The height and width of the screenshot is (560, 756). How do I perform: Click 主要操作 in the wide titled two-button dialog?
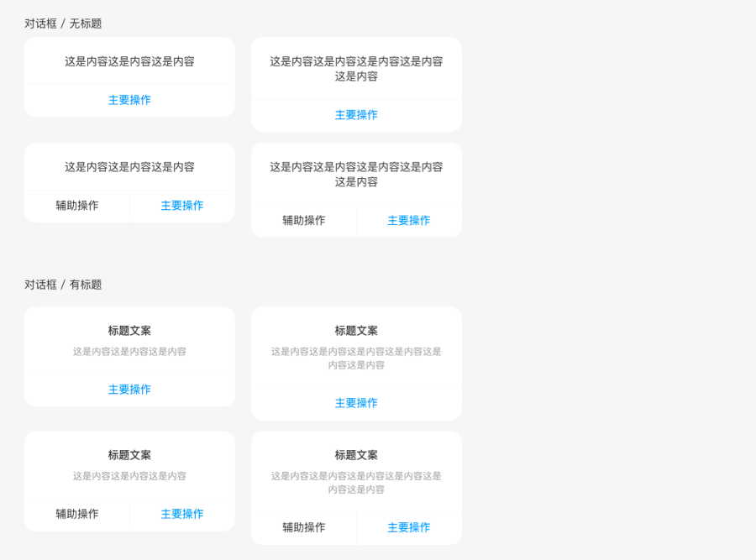[408, 527]
